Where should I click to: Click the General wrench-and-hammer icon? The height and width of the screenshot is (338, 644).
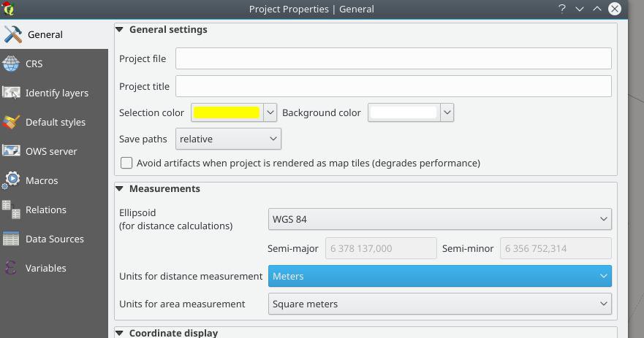pos(12,34)
